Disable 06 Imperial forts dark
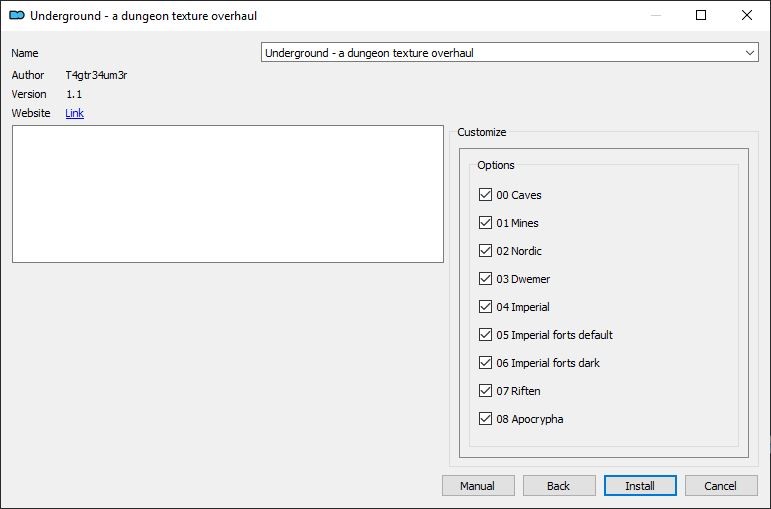 [485, 363]
